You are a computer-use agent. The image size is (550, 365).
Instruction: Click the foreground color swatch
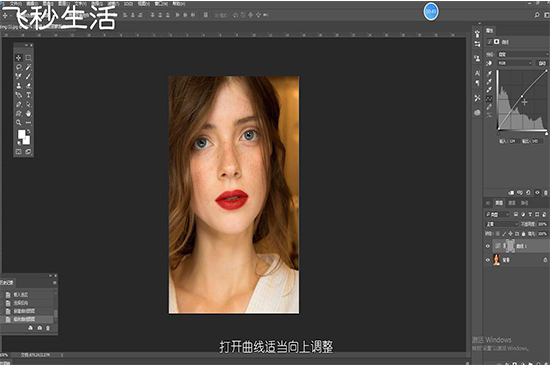coord(22,134)
